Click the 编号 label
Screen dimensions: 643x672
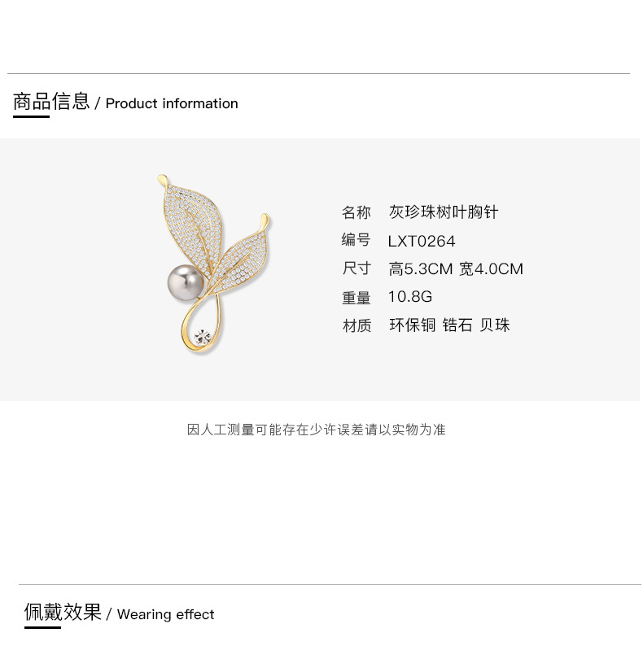[x=356, y=240]
